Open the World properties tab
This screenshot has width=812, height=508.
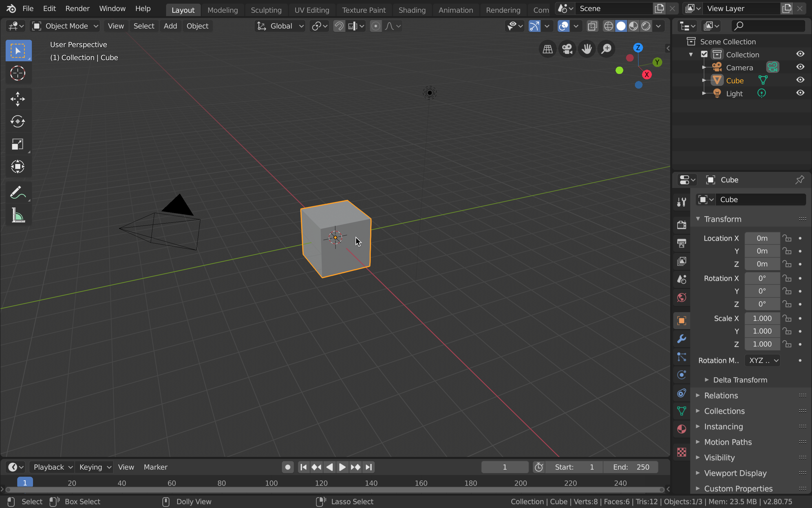[x=681, y=297]
